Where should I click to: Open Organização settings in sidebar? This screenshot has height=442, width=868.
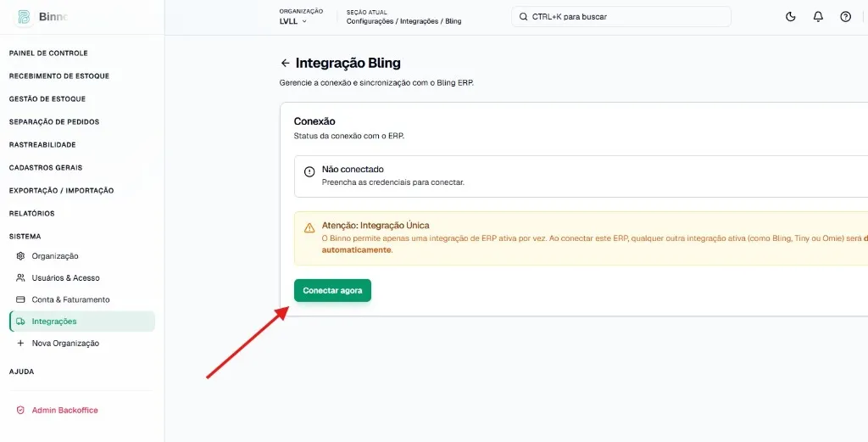coord(55,256)
